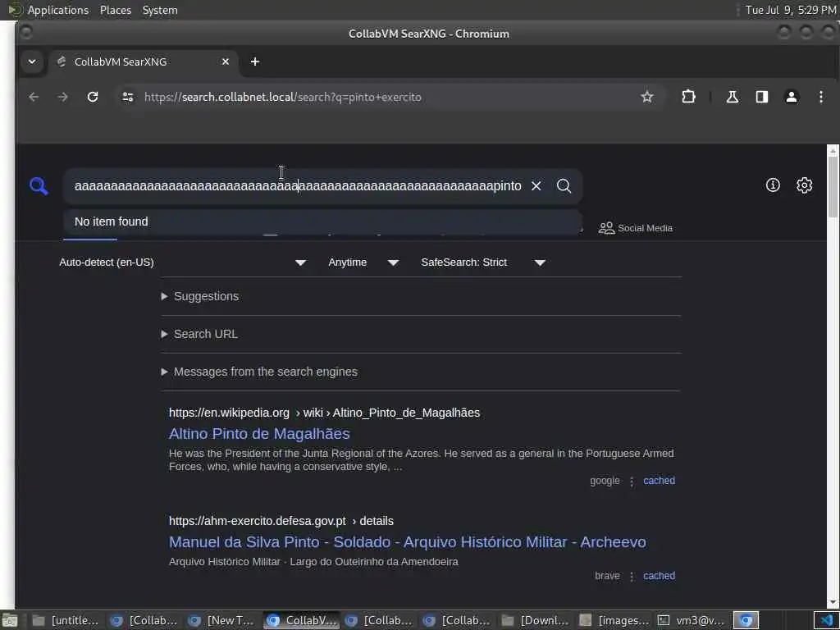The image size is (840, 630).
Task: Open a new tab with plus
Action: coord(255,62)
